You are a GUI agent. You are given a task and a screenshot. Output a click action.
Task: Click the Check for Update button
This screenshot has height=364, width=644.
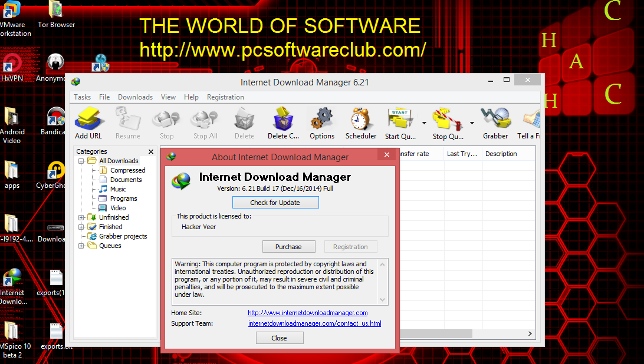click(x=275, y=202)
